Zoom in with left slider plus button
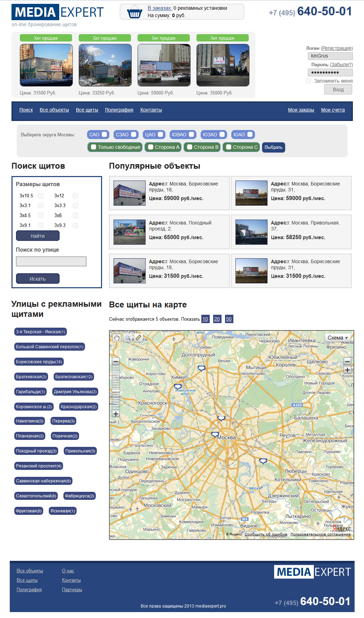This screenshot has height=618, width=364. [116, 414]
